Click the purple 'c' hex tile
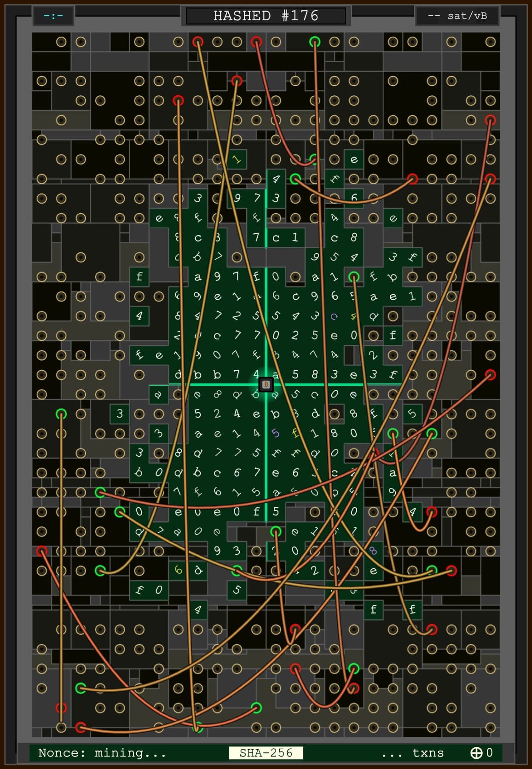The width and height of the screenshot is (532, 769). pyautogui.click(x=334, y=316)
